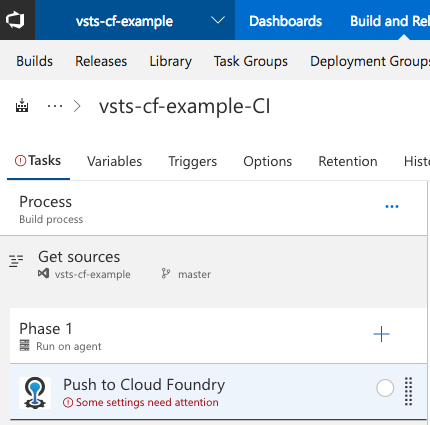Toggle the Push to Cloud Foundry selection circle
This screenshot has height=425, width=430.
click(x=385, y=388)
